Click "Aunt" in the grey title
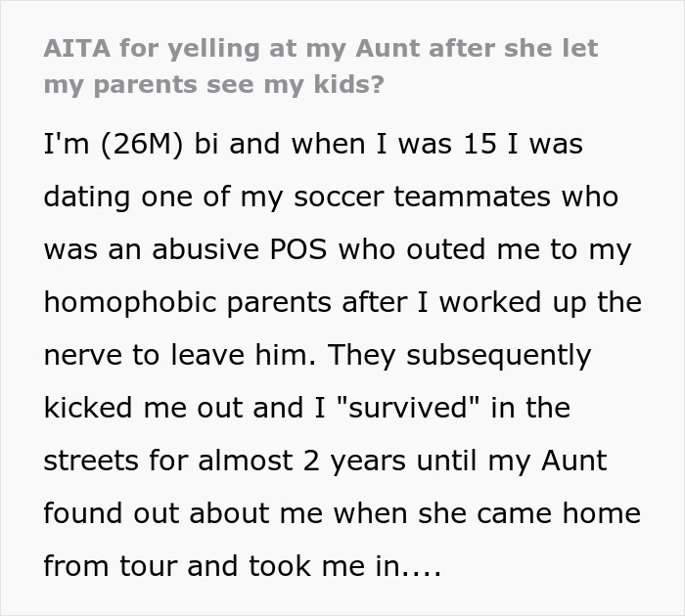Viewport: 685px width, 616px height. pyautogui.click(x=387, y=49)
